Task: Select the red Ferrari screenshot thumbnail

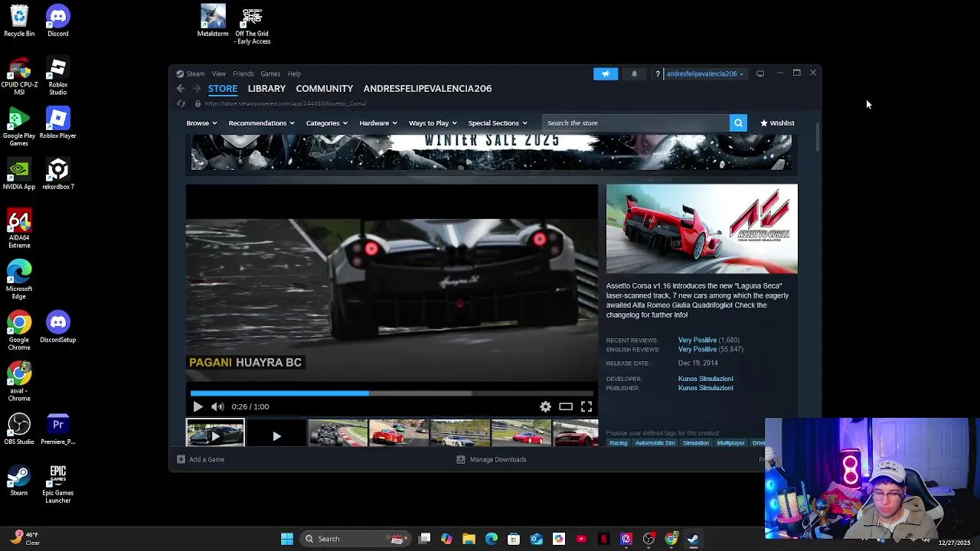Action: click(398, 433)
